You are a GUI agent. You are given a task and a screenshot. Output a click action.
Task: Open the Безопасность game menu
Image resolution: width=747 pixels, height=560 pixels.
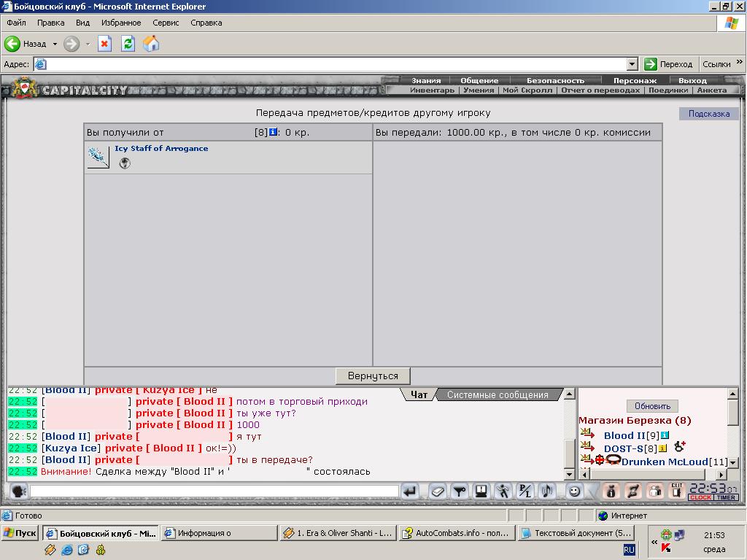point(555,80)
